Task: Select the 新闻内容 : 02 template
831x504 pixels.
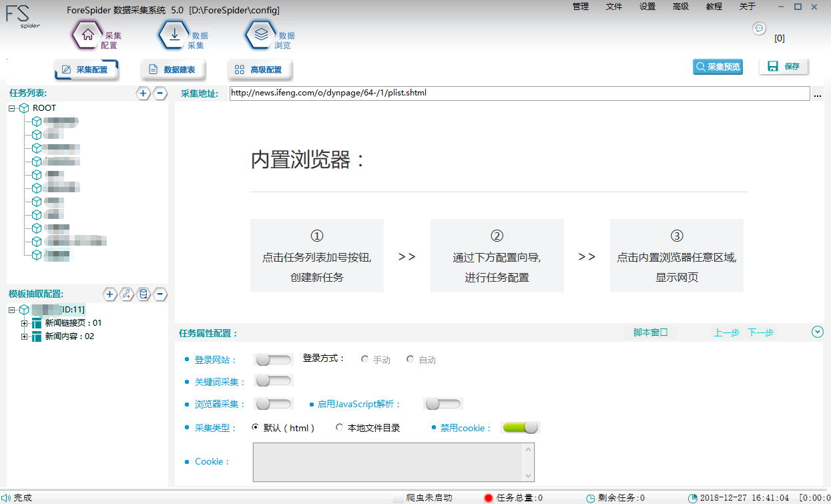Action: coord(69,336)
